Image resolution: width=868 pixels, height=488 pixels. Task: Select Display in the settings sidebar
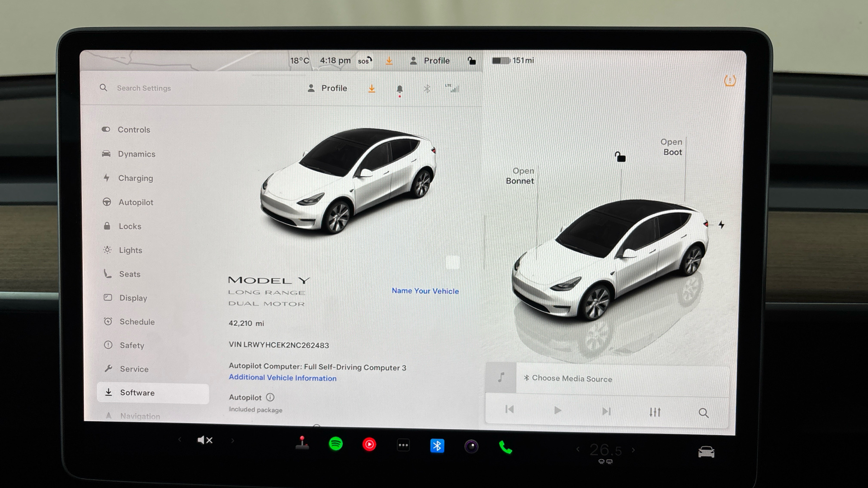pyautogui.click(x=125, y=298)
